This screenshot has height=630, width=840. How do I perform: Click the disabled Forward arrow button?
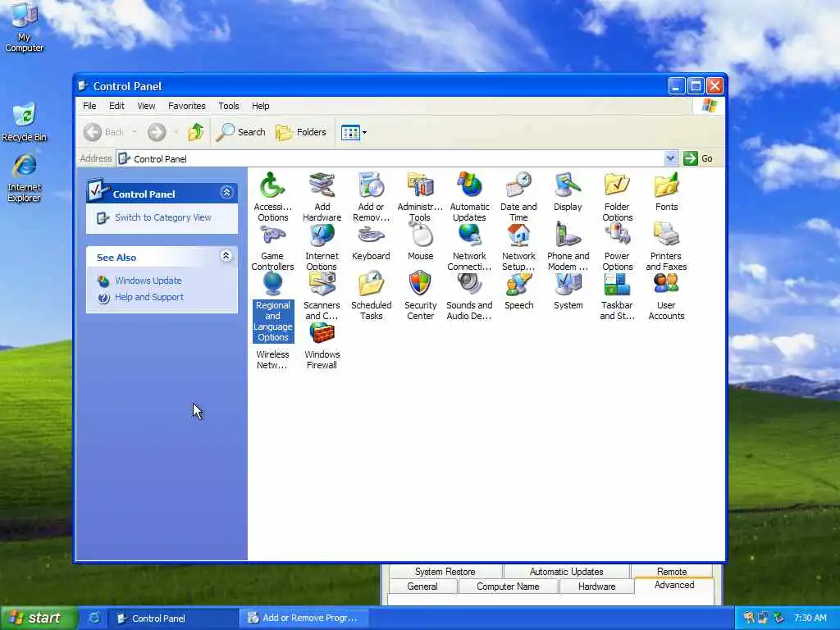157,132
